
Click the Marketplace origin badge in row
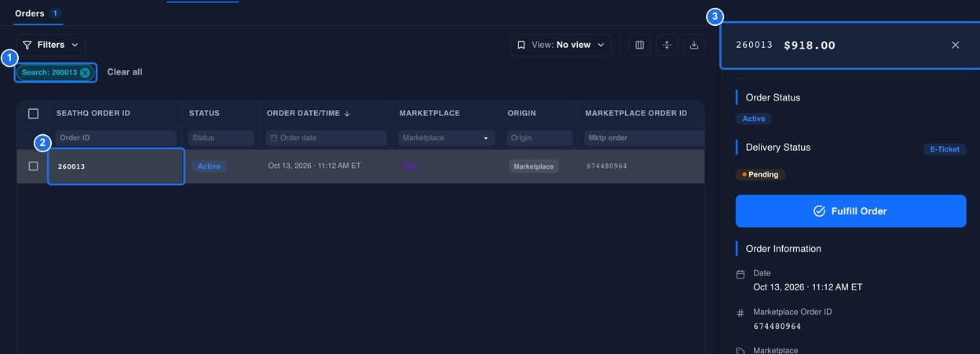[534, 166]
